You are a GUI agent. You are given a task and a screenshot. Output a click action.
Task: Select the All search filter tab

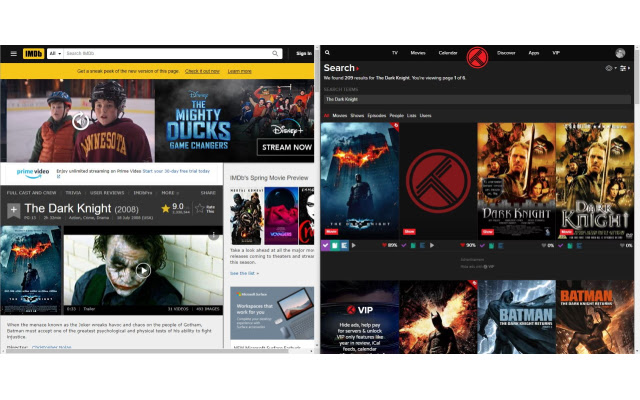(x=326, y=116)
